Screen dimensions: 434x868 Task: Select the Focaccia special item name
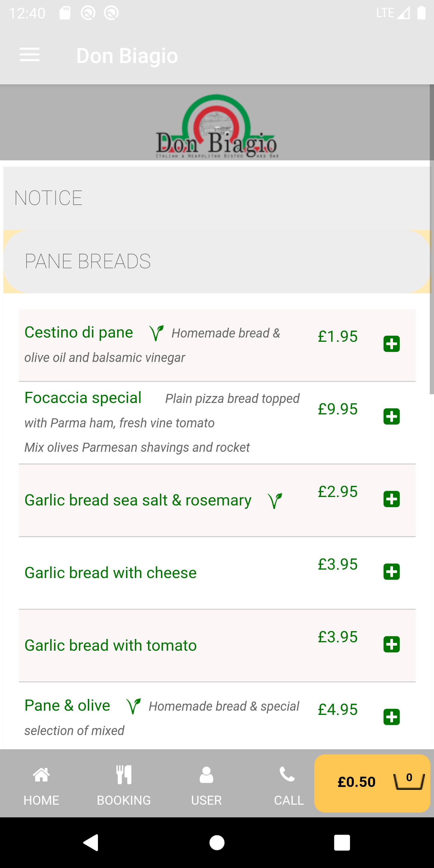(83, 398)
